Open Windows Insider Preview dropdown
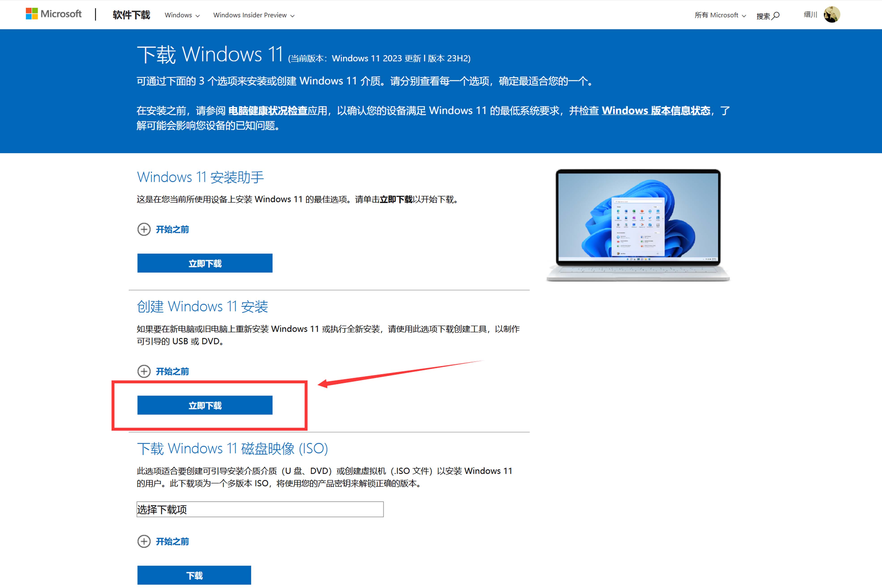This screenshot has height=588, width=882. tap(253, 15)
